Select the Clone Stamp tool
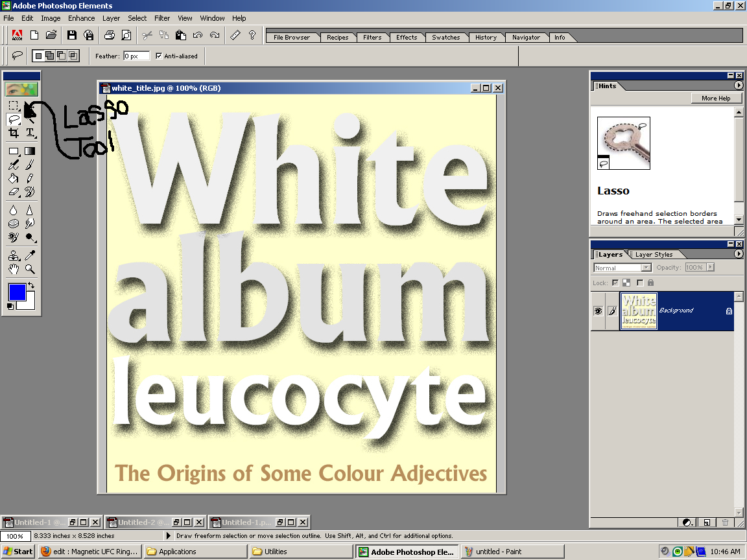747x560 pixels. pyautogui.click(x=14, y=255)
